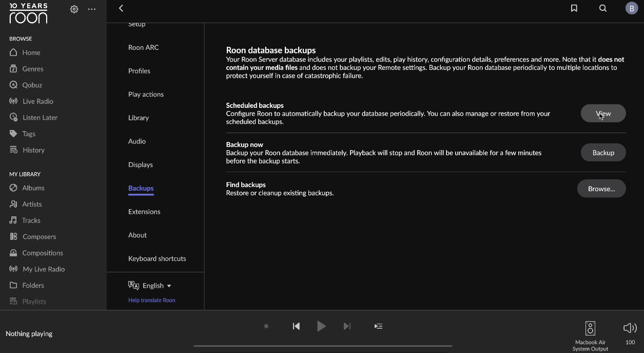Click the MY LIBRARY section header
Screen dimensions: 644x353
click(x=25, y=174)
